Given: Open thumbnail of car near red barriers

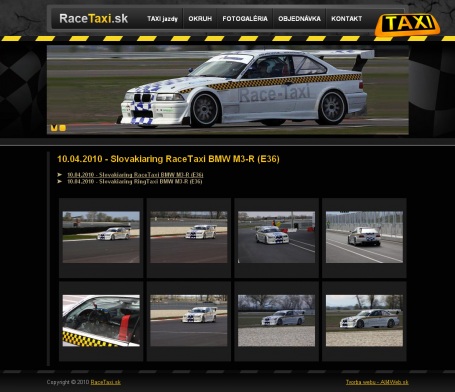Looking at the screenshot, I should (x=276, y=237).
